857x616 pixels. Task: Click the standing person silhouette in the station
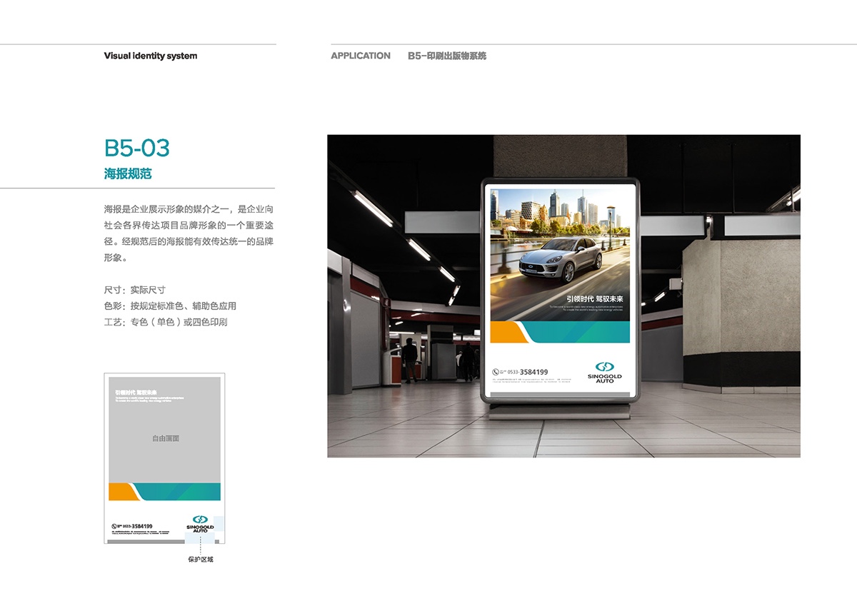(409, 359)
